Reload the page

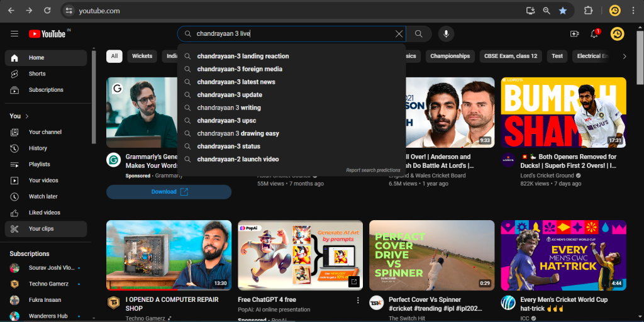pyautogui.click(x=47, y=11)
